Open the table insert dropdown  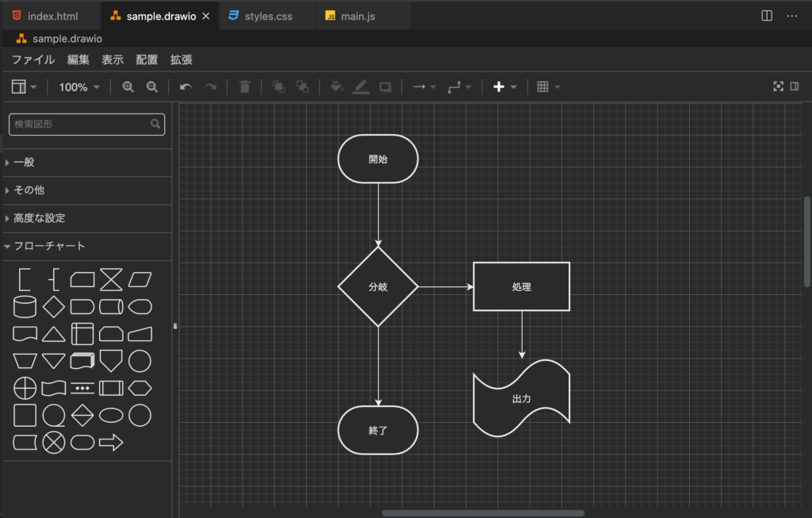click(x=549, y=87)
